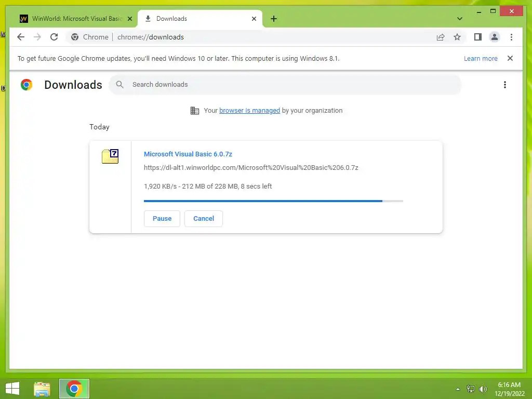Open the taskbar clock showing 6:16 AM
The height and width of the screenshot is (399, 532).
tap(509, 389)
